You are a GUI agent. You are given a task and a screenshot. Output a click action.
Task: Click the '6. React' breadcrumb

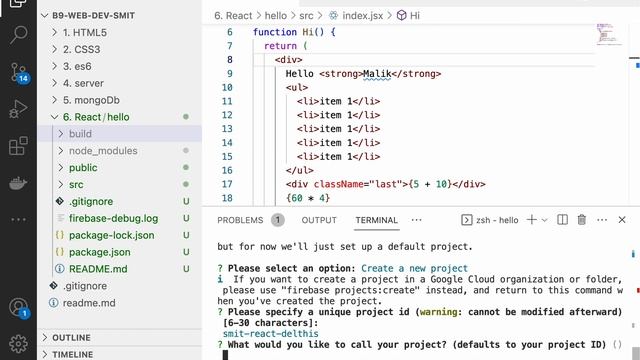(233, 16)
